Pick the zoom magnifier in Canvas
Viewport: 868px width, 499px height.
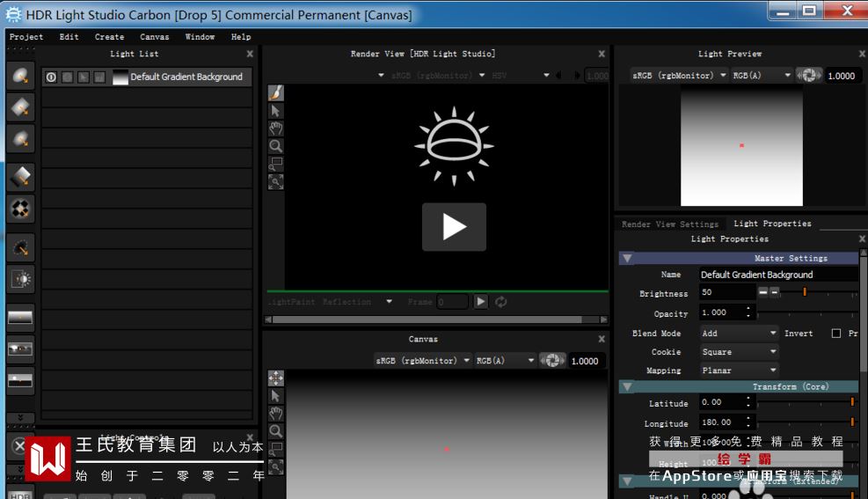pyautogui.click(x=275, y=431)
